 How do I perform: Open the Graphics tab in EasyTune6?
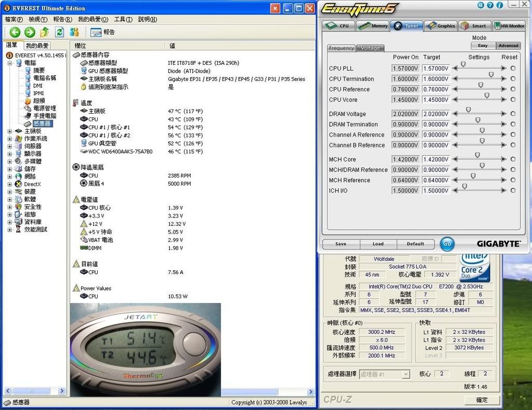(441, 26)
